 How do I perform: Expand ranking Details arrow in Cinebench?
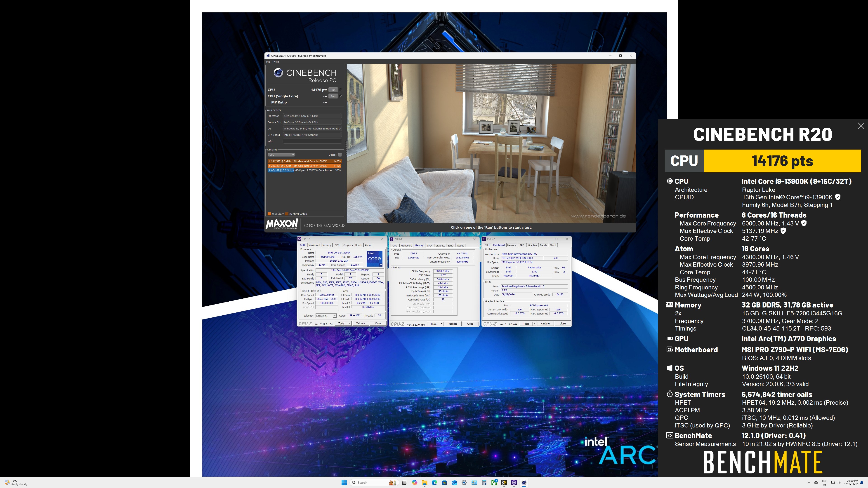click(340, 155)
